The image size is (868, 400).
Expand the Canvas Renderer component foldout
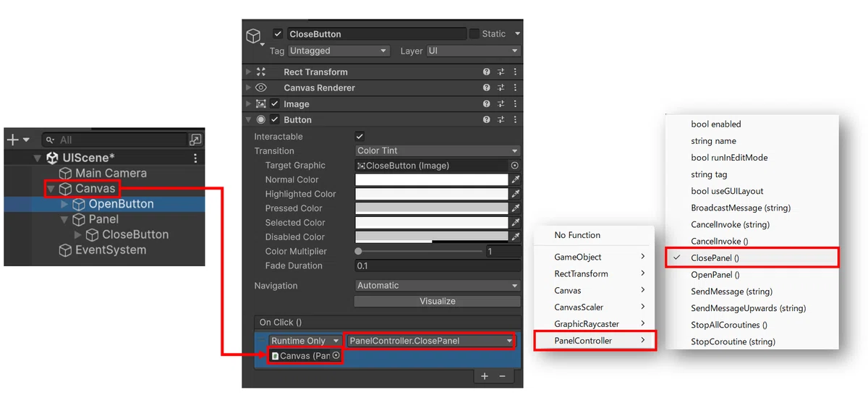pos(249,88)
